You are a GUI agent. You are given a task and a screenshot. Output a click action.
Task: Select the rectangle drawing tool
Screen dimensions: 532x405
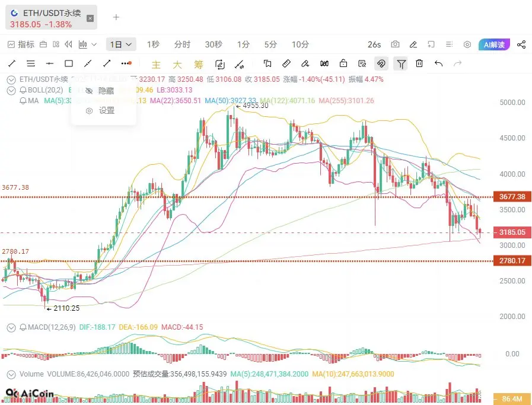(69, 63)
